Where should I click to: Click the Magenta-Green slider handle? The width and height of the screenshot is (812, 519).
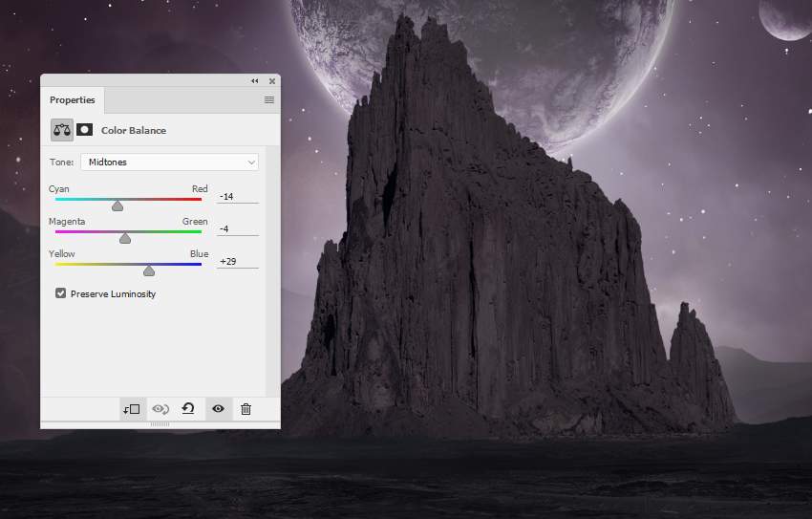tap(125, 238)
